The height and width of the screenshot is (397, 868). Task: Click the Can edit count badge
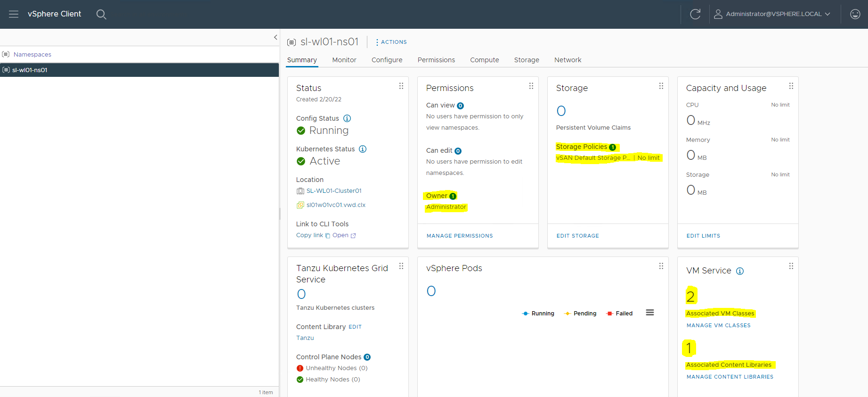point(458,151)
